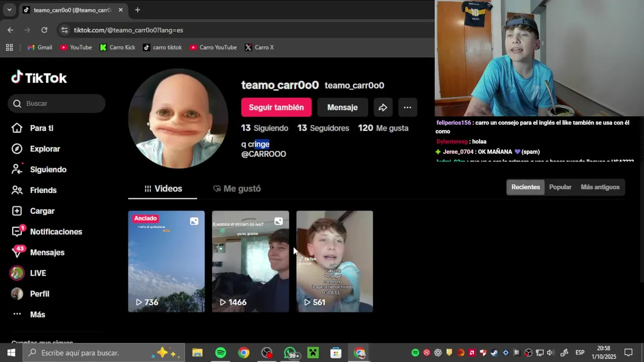
Task: Open the Carro X bookmark
Action: click(x=259, y=47)
